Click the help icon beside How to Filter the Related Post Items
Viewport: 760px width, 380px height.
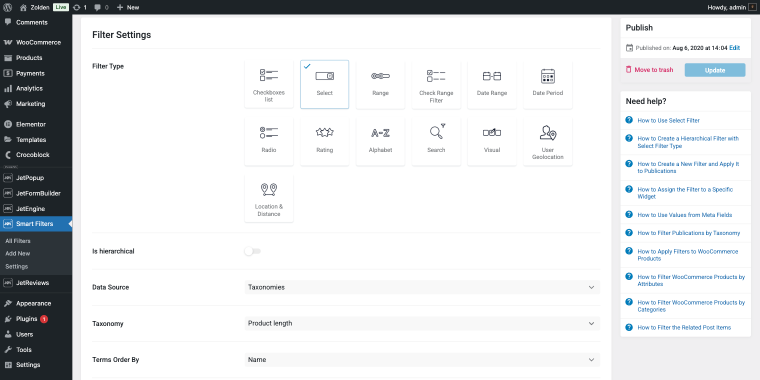629,327
